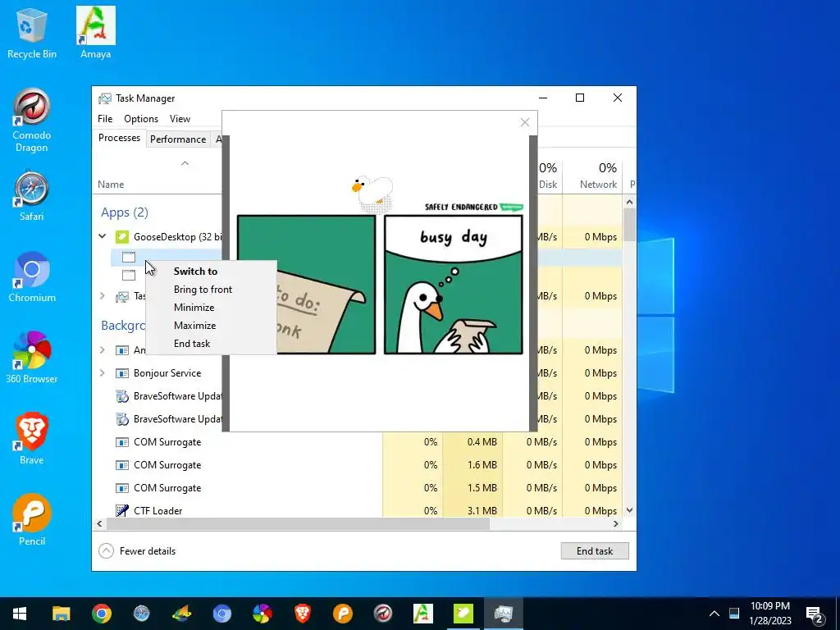Viewport: 840px width, 630px height.
Task: Click the vertical scrollbar up arrow
Action: pyautogui.click(x=629, y=202)
